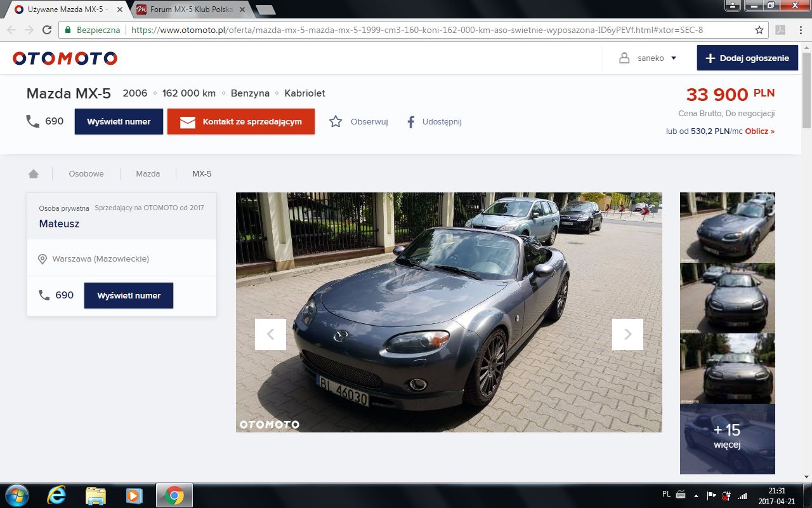Viewport: 812px width, 508px height.
Task: Click the MX-5 breadcrumb
Action: 202,173
